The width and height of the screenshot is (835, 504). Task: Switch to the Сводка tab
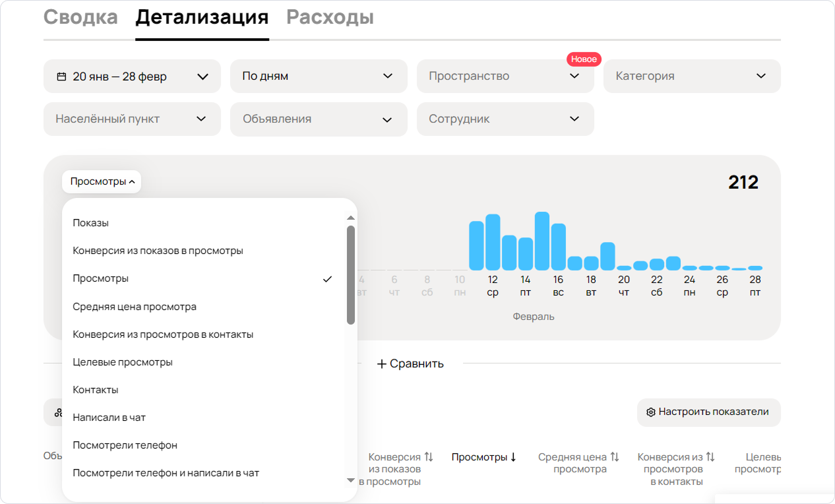[80, 17]
